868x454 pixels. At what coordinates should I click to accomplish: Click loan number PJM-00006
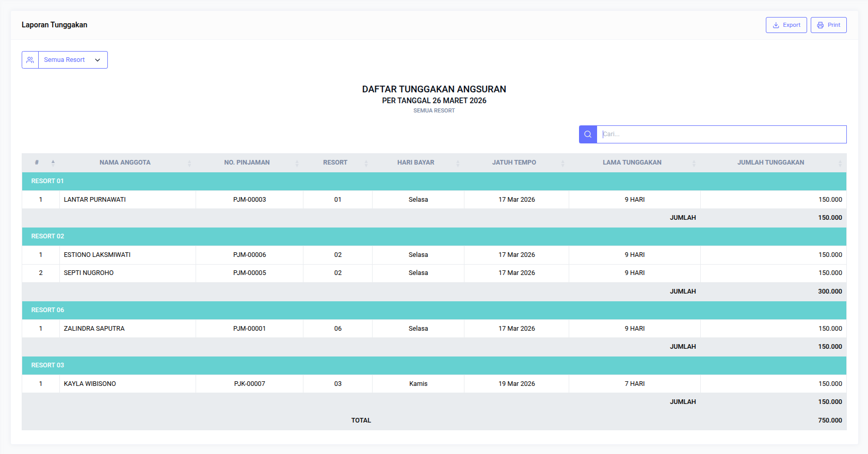click(249, 255)
